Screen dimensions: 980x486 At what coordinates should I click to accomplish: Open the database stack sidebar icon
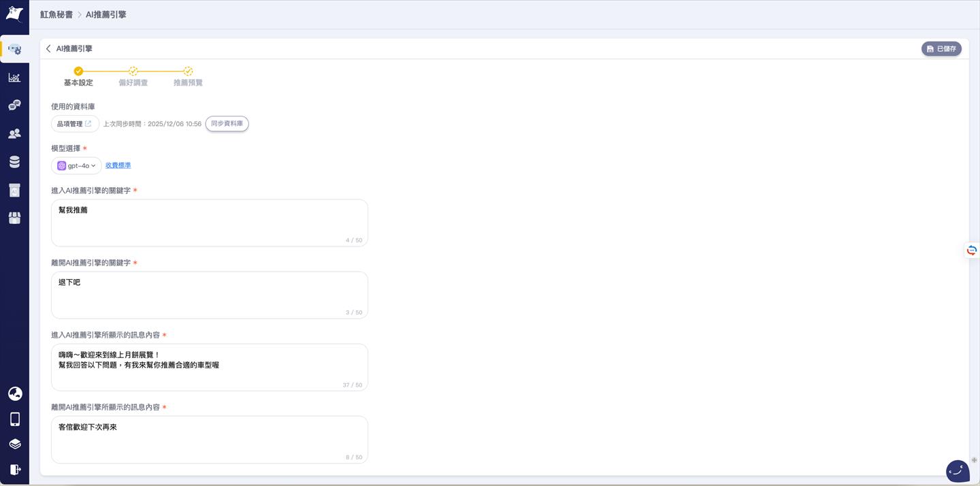point(14,162)
